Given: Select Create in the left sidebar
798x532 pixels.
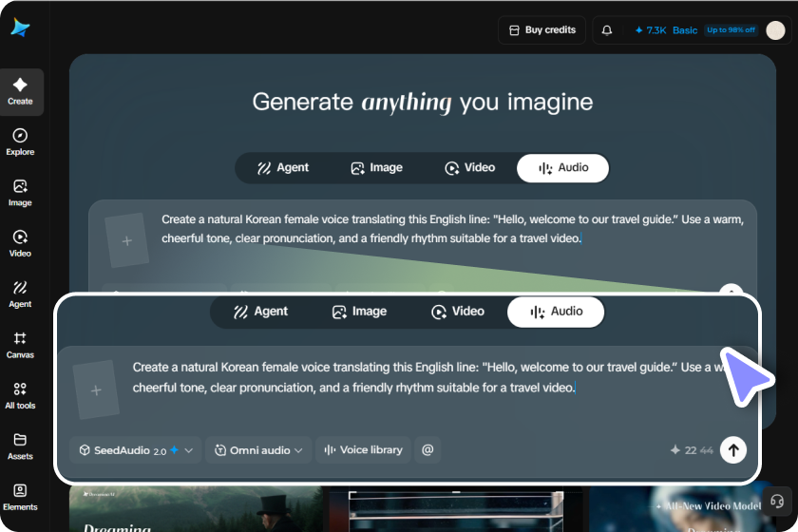Looking at the screenshot, I should tap(20, 91).
